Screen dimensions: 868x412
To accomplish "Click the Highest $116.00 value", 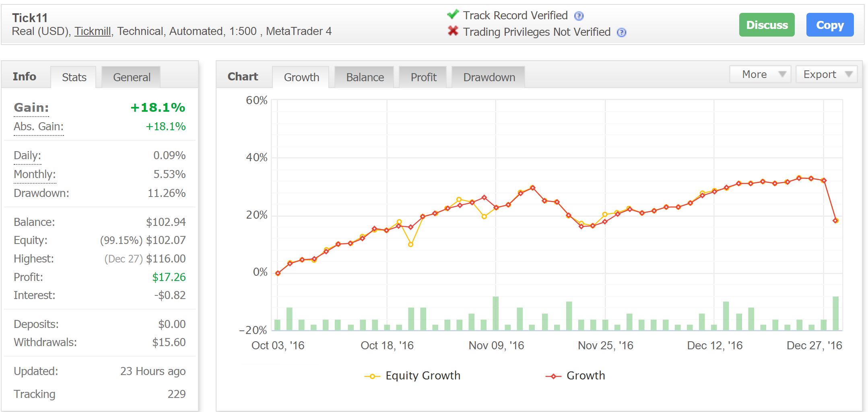I will point(166,259).
